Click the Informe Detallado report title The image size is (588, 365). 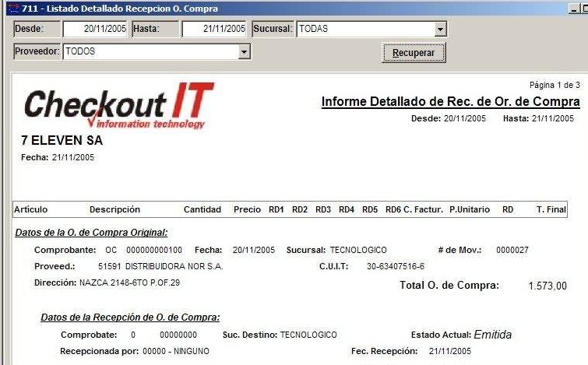click(450, 103)
